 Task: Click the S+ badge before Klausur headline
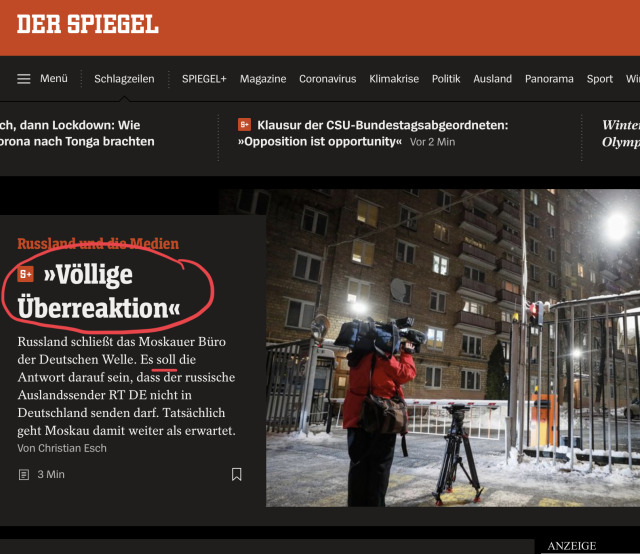point(244,125)
